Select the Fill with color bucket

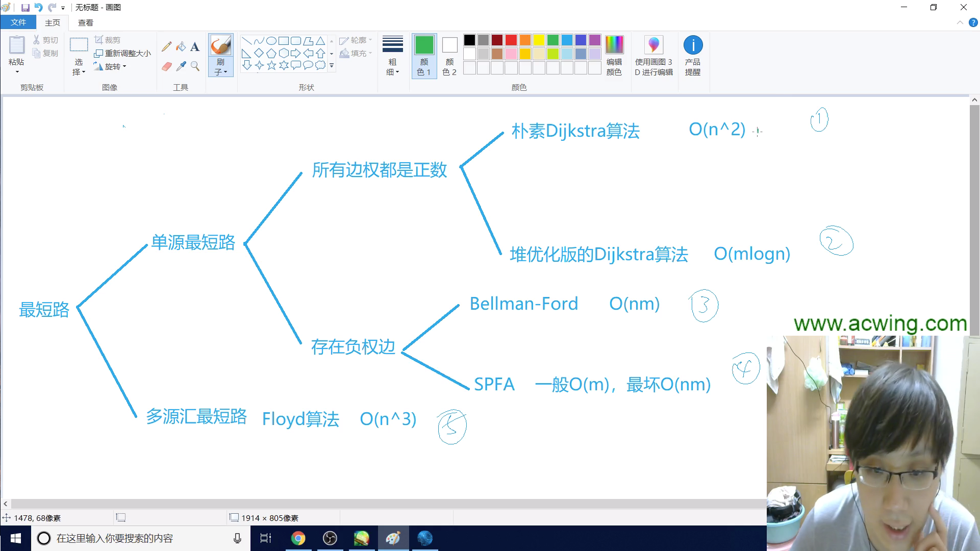point(181,46)
